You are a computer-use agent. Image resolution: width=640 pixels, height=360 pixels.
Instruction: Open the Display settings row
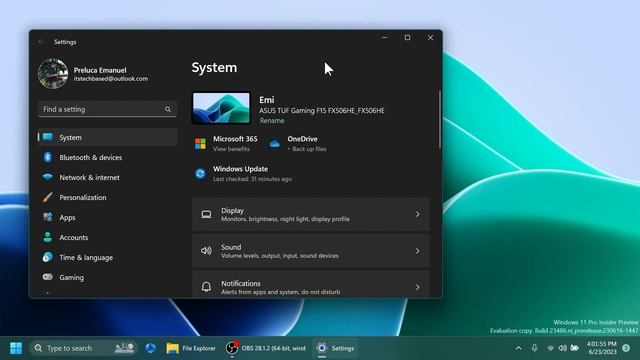coord(311,214)
